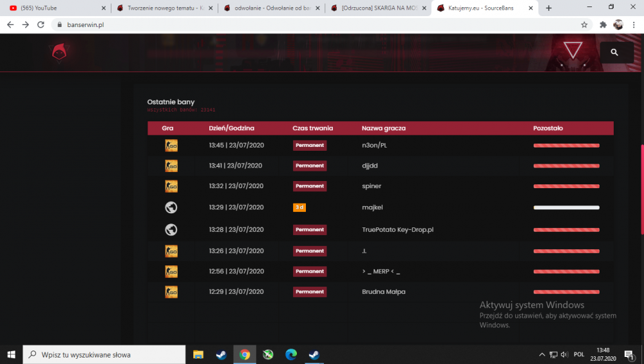The width and height of the screenshot is (644, 364).
Task: Click the Permanent badge for spiner
Action: click(x=310, y=186)
